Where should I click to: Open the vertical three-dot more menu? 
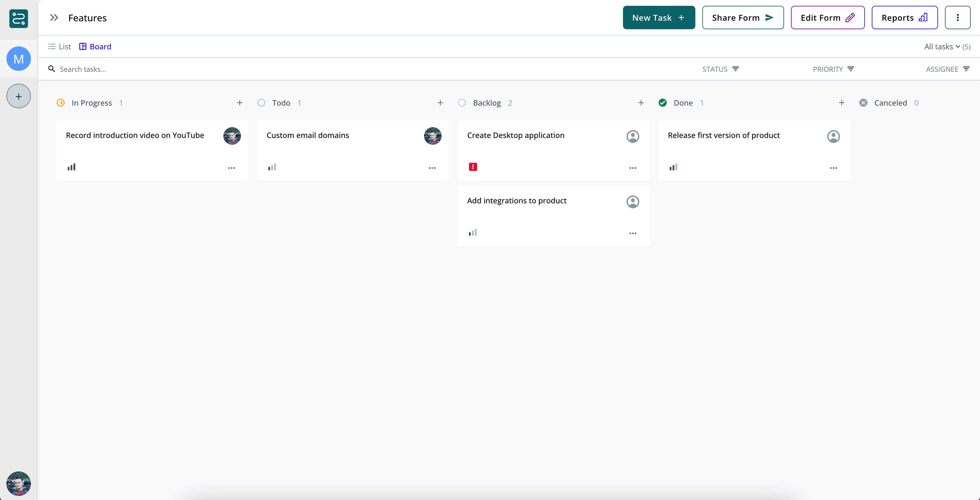957,18
